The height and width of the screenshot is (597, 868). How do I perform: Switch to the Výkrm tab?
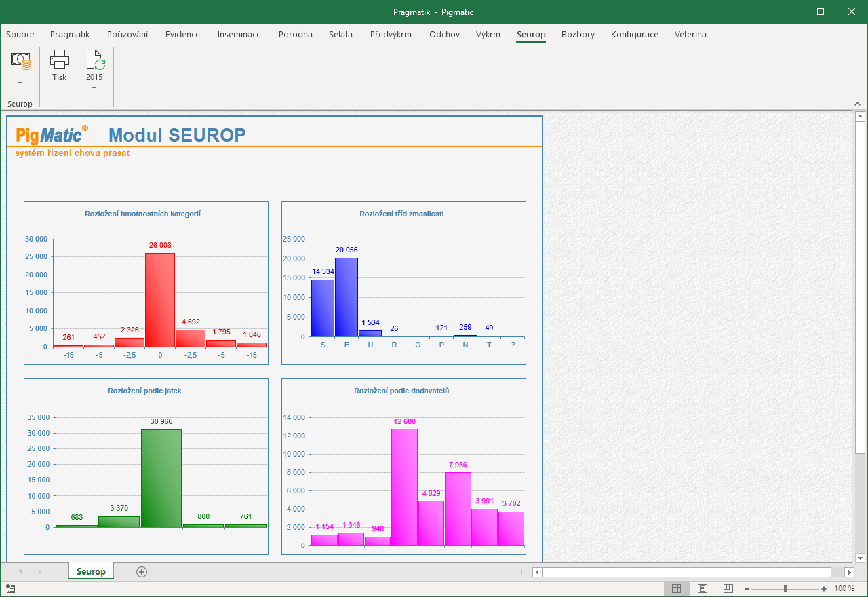coord(488,35)
